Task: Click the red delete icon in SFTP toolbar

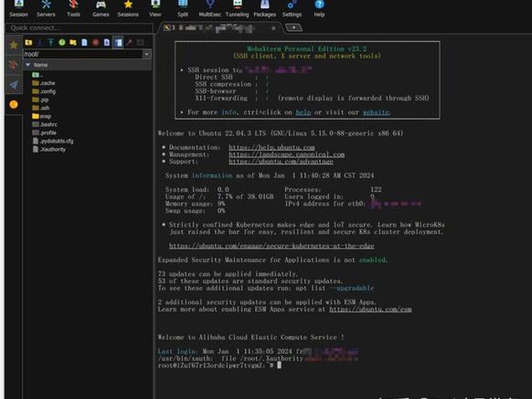Action: (95, 43)
